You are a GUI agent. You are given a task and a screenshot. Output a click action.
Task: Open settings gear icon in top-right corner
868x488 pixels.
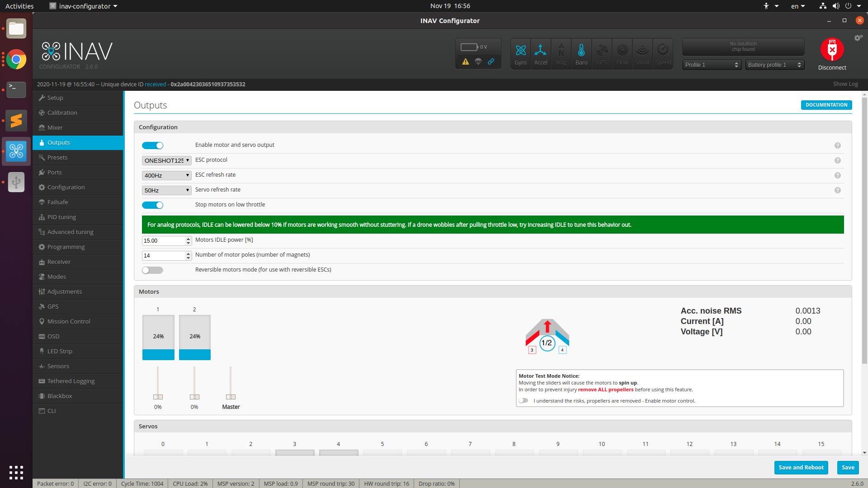click(x=858, y=38)
